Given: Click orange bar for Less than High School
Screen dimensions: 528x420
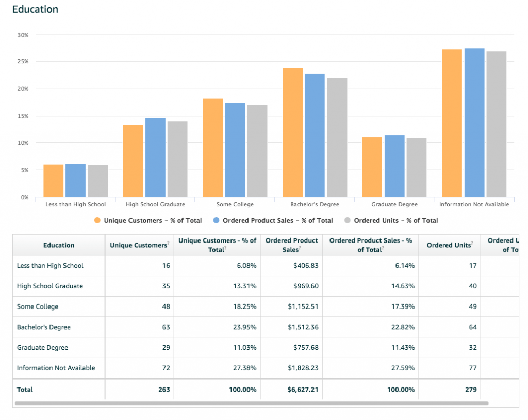Looking at the screenshot, I should tap(54, 181).
